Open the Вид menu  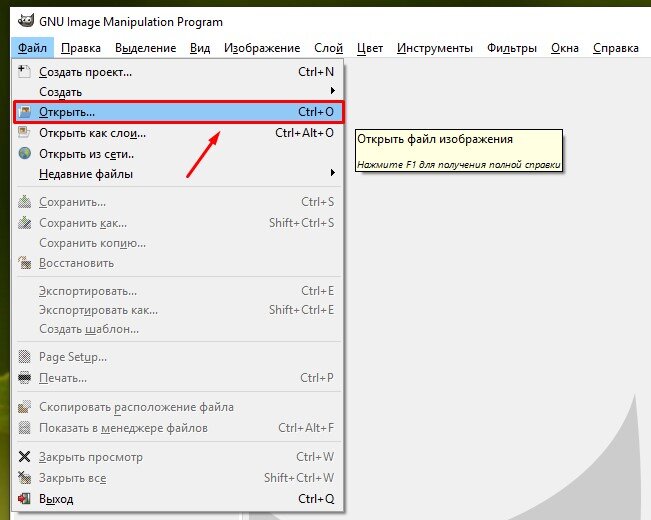click(x=200, y=48)
